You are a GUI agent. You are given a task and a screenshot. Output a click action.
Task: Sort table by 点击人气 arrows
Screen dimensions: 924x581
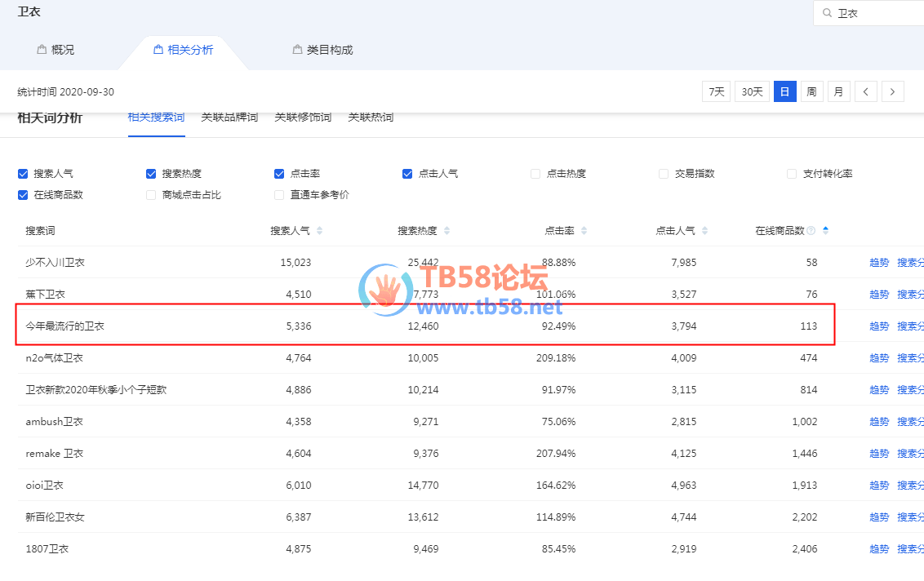click(704, 230)
